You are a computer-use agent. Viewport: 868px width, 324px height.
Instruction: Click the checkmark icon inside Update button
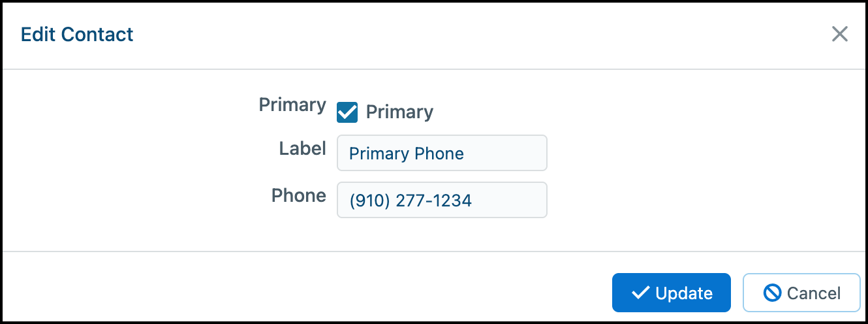[640, 293]
